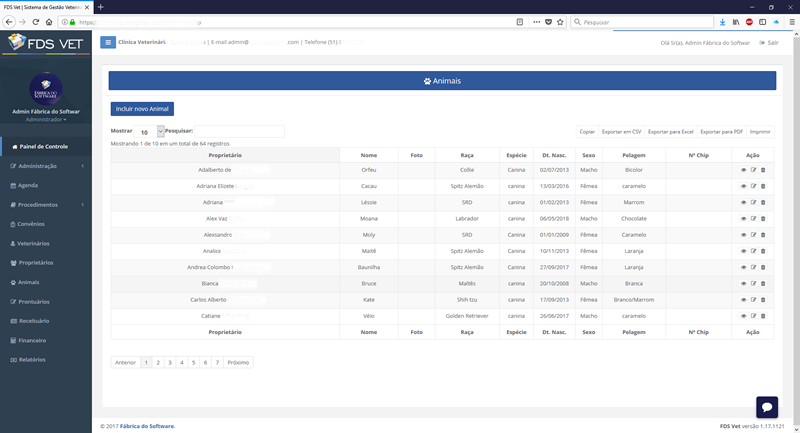Image resolution: width=800 pixels, height=433 pixels.
Task: Click the Incluir novo Animal button
Action: tap(142, 108)
